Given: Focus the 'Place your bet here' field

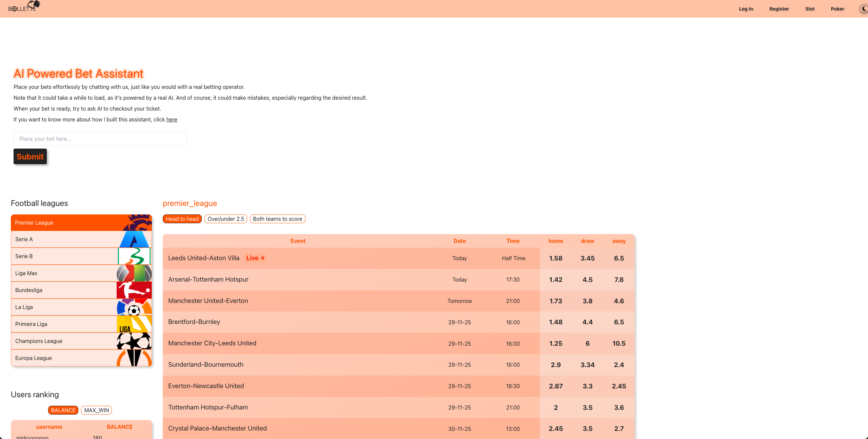Looking at the screenshot, I should (100, 139).
